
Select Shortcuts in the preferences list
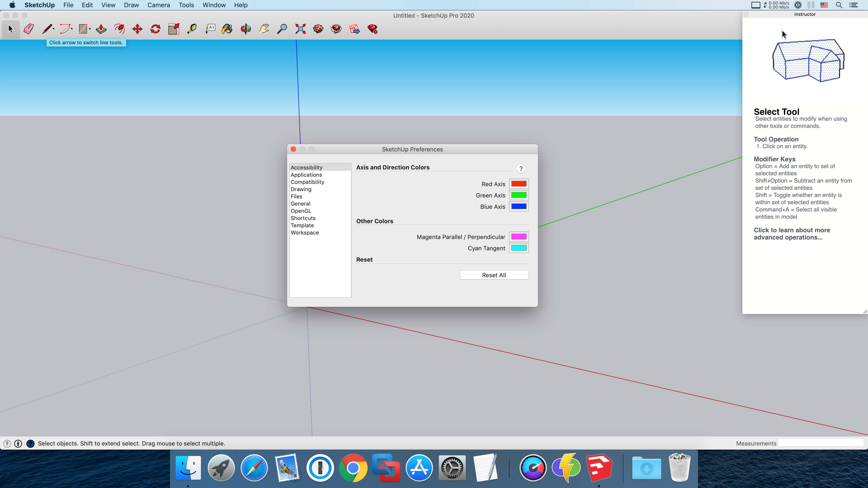click(x=320, y=218)
